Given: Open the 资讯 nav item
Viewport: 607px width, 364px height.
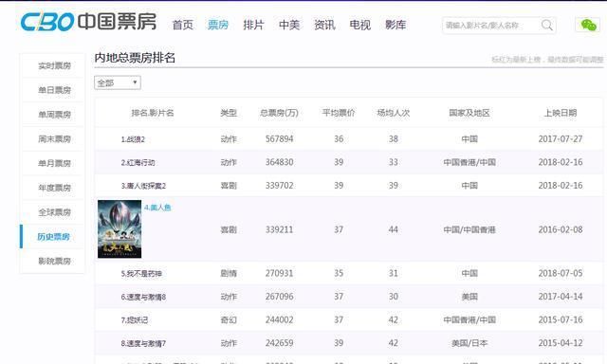Looking at the screenshot, I should click(324, 26).
